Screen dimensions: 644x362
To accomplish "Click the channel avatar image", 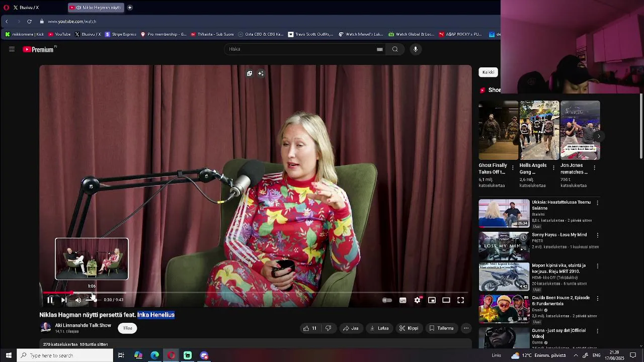I will [x=46, y=328].
